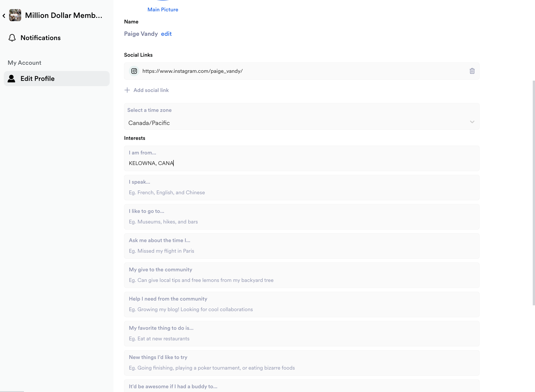
Task: Click Add social link text
Action: click(x=151, y=90)
